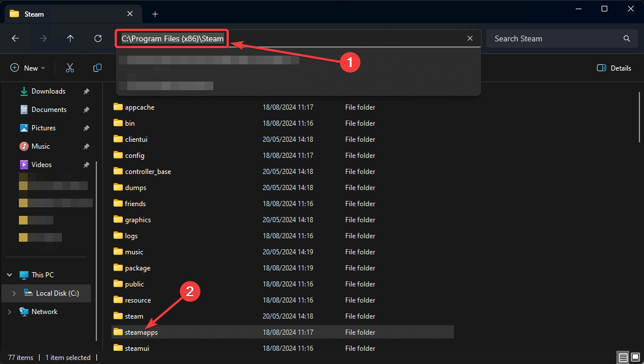Select This PC in the sidebar
The width and height of the screenshot is (644, 364).
click(x=42, y=275)
